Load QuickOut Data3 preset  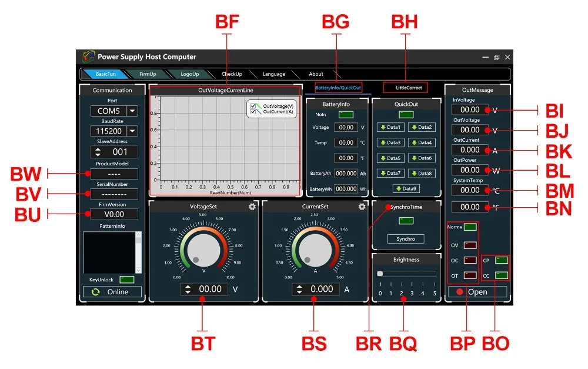390,142
